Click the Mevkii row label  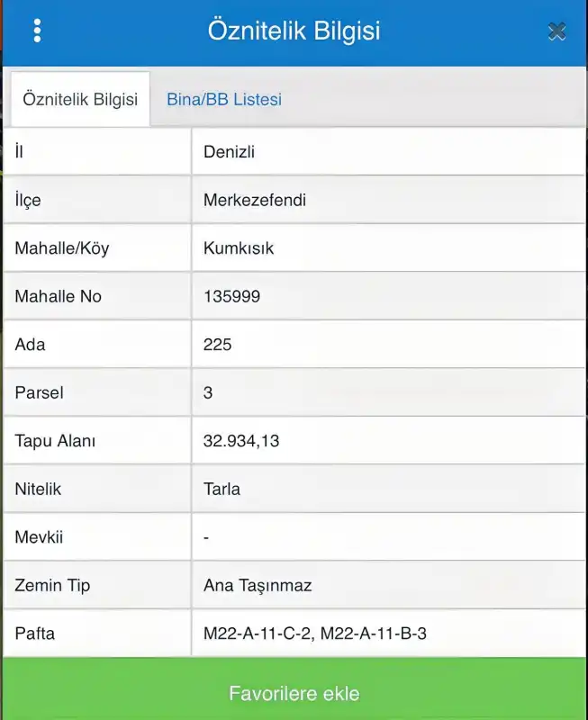[39, 537]
